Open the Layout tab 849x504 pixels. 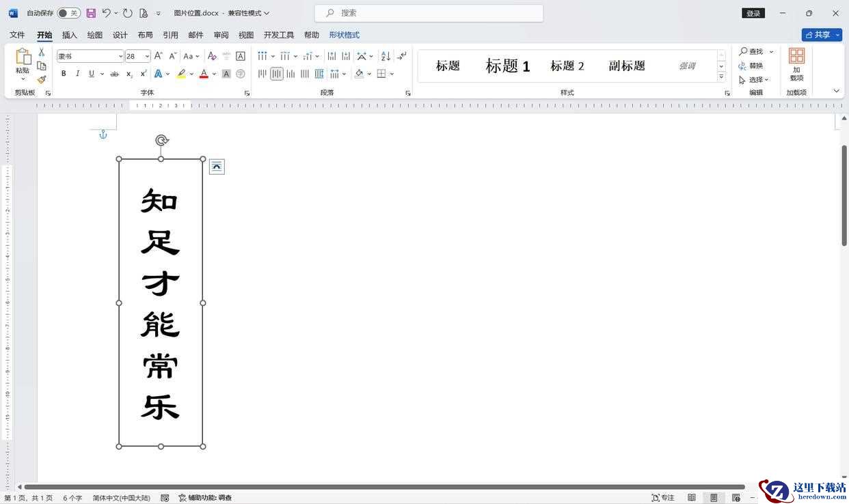pyautogui.click(x=145, y=35)
